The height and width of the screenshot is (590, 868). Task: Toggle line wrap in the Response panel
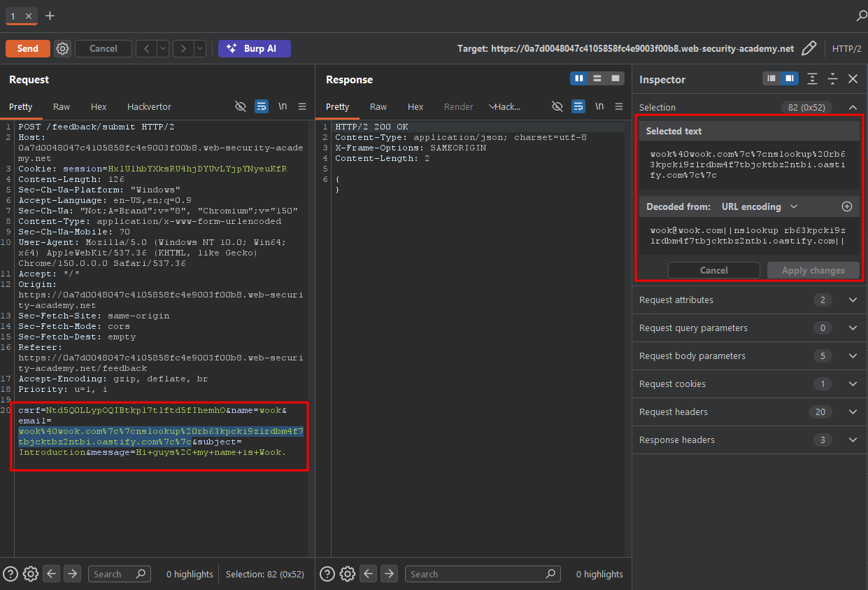coord(578,106)
